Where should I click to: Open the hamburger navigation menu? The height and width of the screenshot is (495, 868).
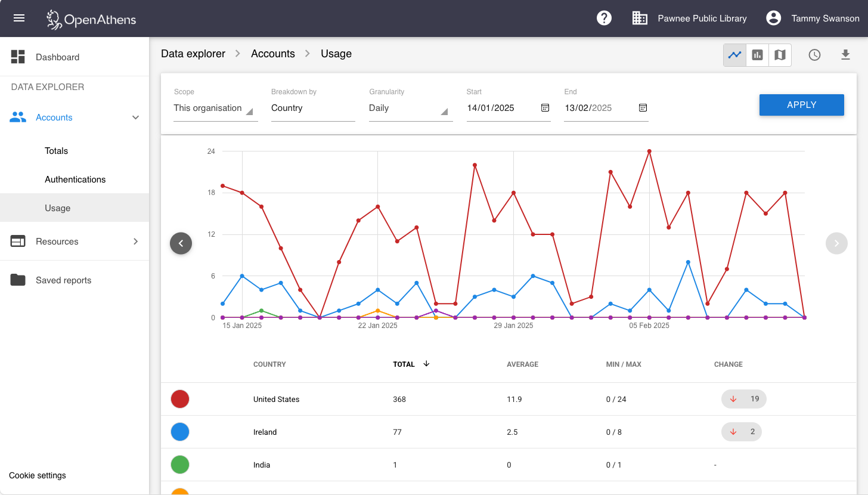click(18, 18)
